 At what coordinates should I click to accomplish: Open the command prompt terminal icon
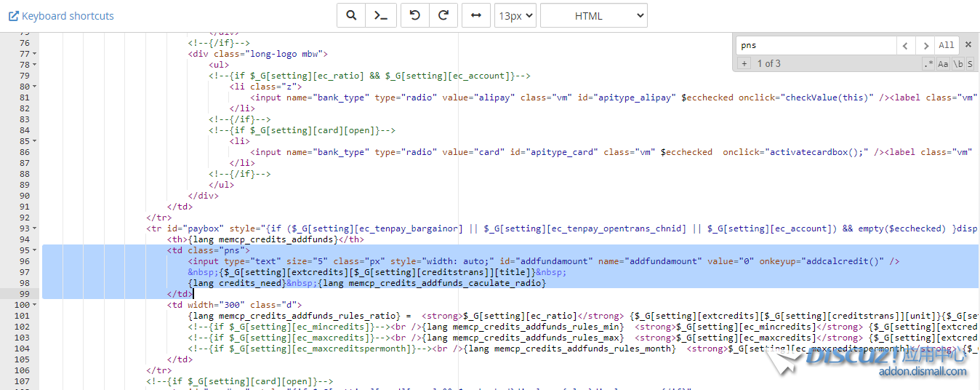pyautogui.click(x=382, y=15)
